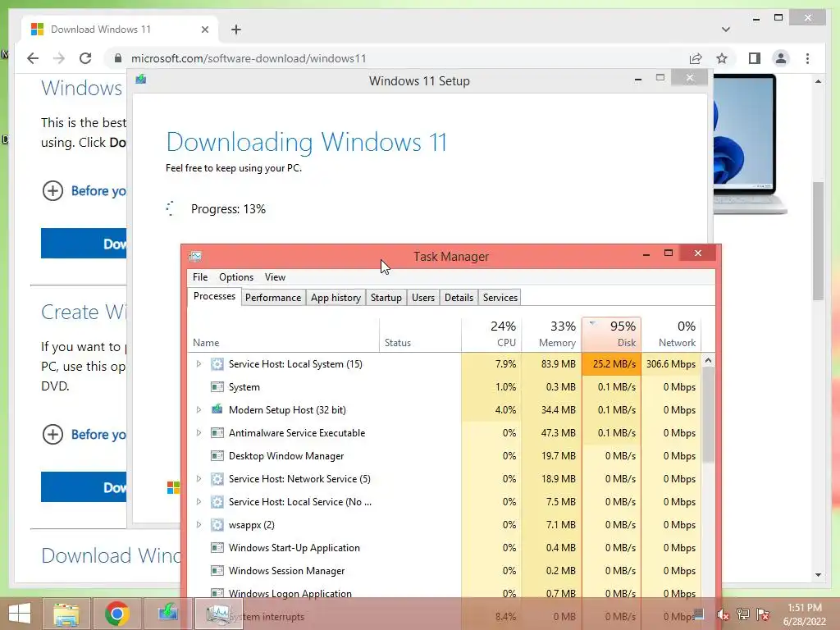This screenshot has height=630, width=840.
Task: Click the Modern Setup Host process icon
Action: [x=217, y=410]
